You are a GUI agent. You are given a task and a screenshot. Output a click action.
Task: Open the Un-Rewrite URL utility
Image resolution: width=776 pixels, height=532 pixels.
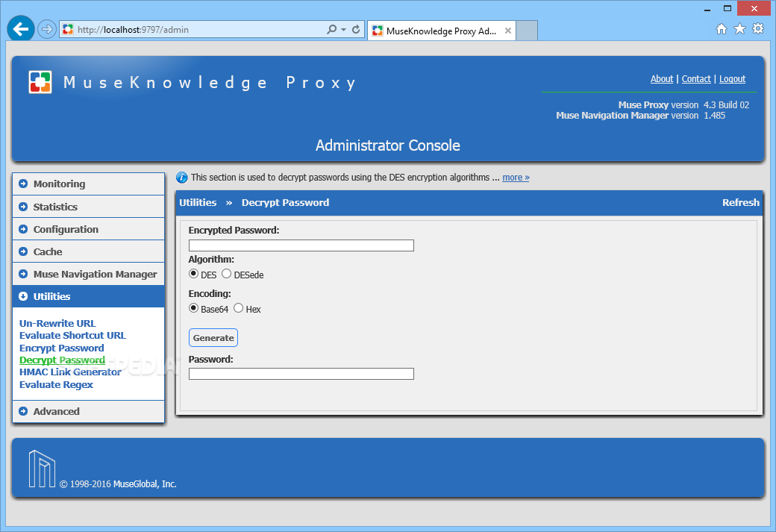[57, 323]
